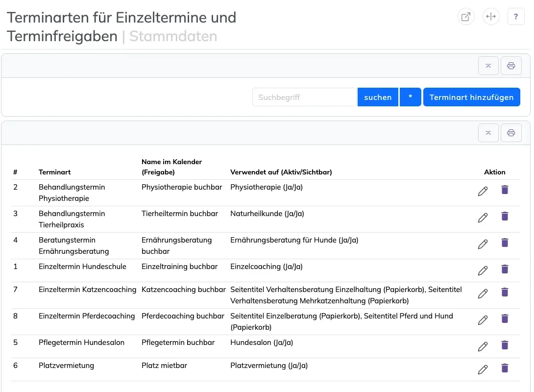
Task: Select 'Einzeltermin Pferdecoaching' cell
Action: point(87,316)
